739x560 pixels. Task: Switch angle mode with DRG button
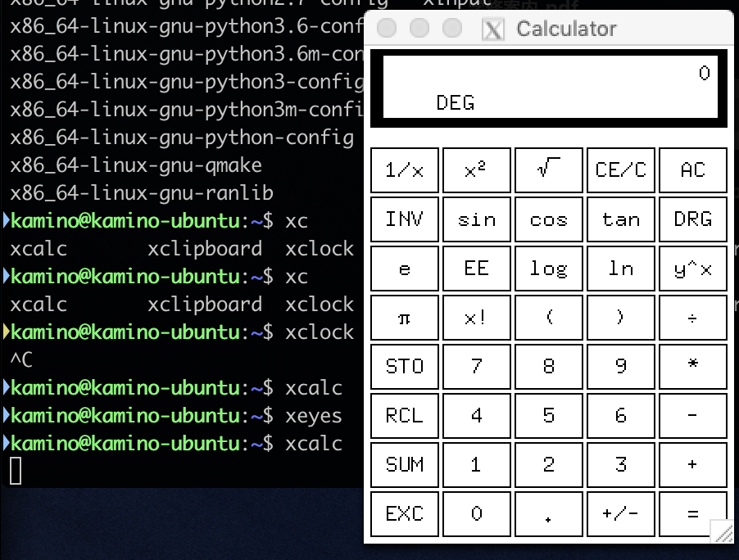click(x=693, y=219)
